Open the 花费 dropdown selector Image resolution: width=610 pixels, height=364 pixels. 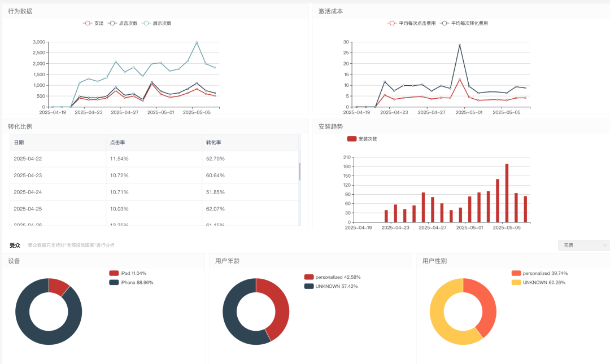[583, 245]
